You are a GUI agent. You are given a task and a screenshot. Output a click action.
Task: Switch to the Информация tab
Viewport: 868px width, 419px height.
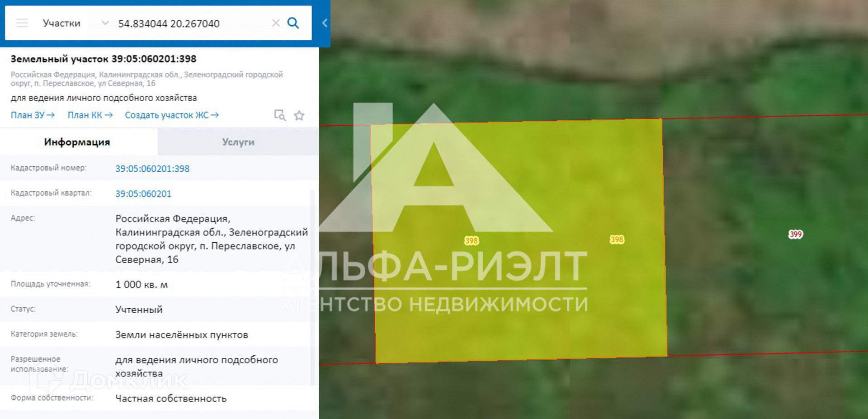pos(77,142)
